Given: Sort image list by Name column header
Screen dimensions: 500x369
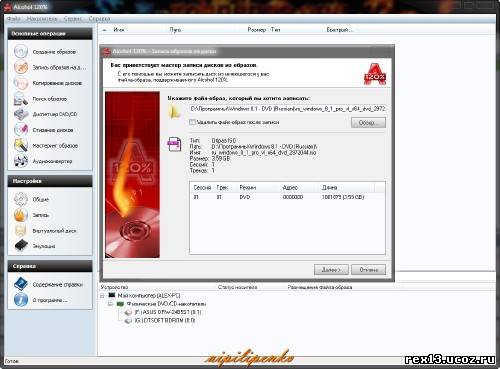Looking at the screenshot, I should 119,30.
